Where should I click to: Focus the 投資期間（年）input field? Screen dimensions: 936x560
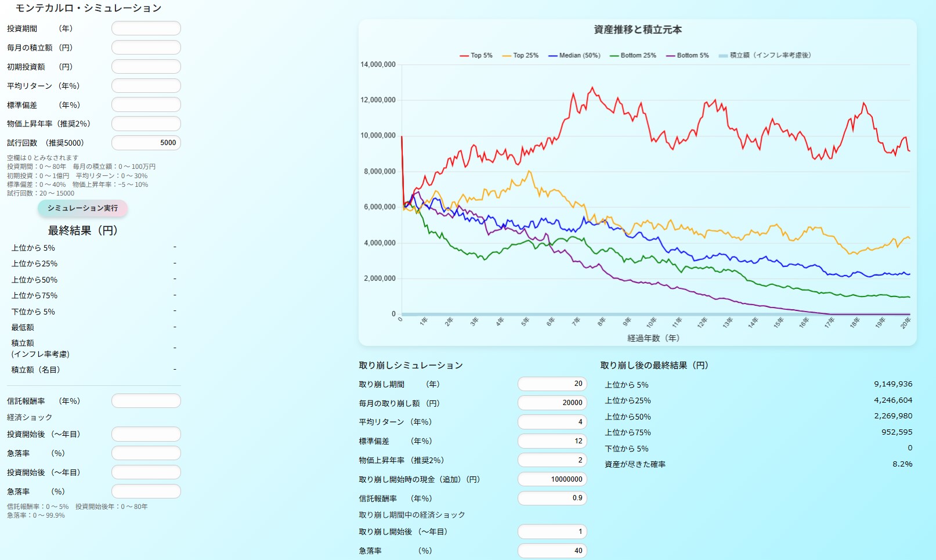point(146,28)
